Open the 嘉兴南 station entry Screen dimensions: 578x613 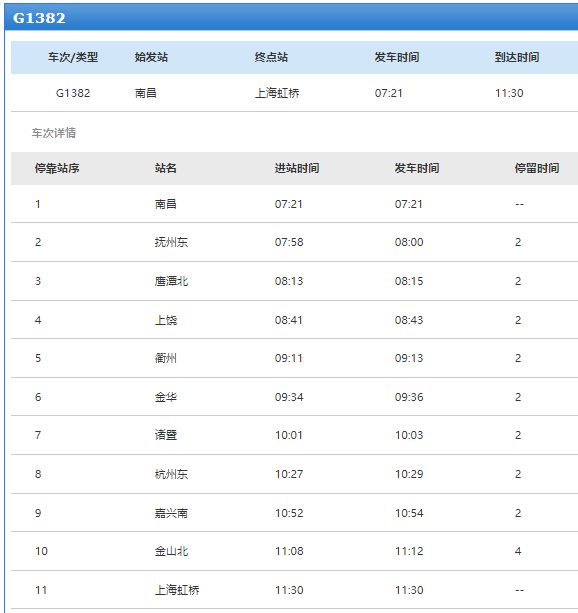pos(171,513)
